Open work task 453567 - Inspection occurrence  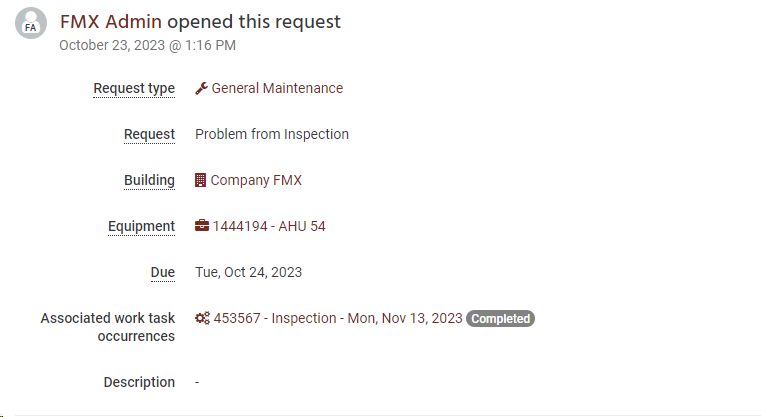click(338, 318)
